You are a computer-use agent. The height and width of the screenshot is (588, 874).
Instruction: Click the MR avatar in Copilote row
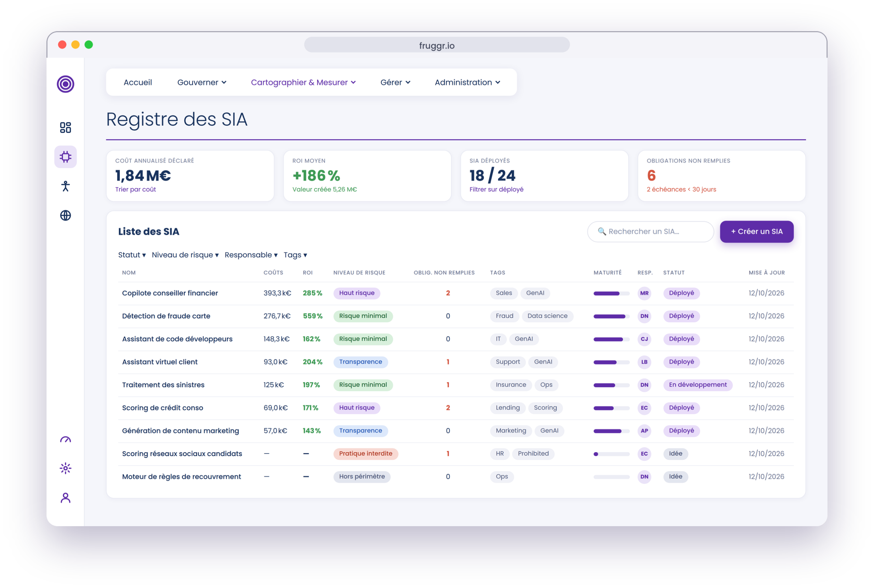click(x=645, y=293)
